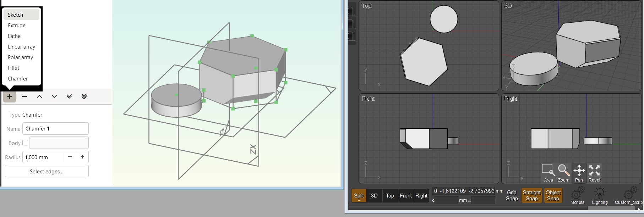Click the coordinates readout 0 -1,6122109 -2,7057993
Image resolution: width=644 pixels, height=217 pixels.
point(464,191)
